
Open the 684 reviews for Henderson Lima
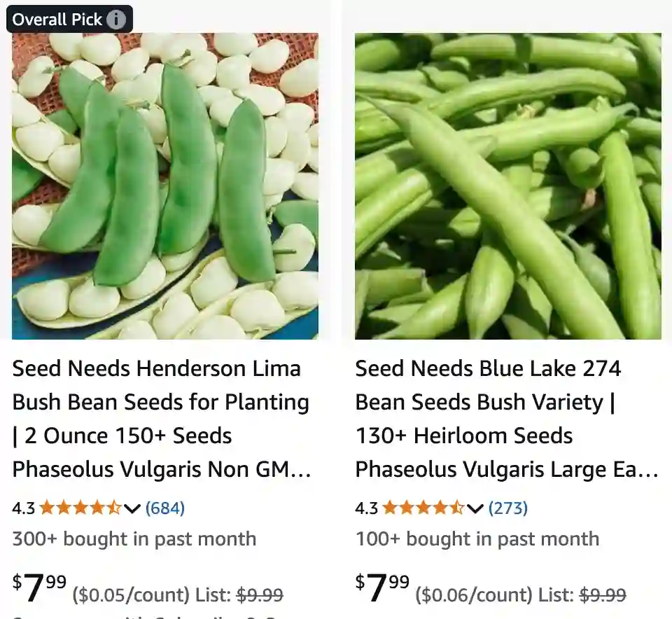coord(166,508)
